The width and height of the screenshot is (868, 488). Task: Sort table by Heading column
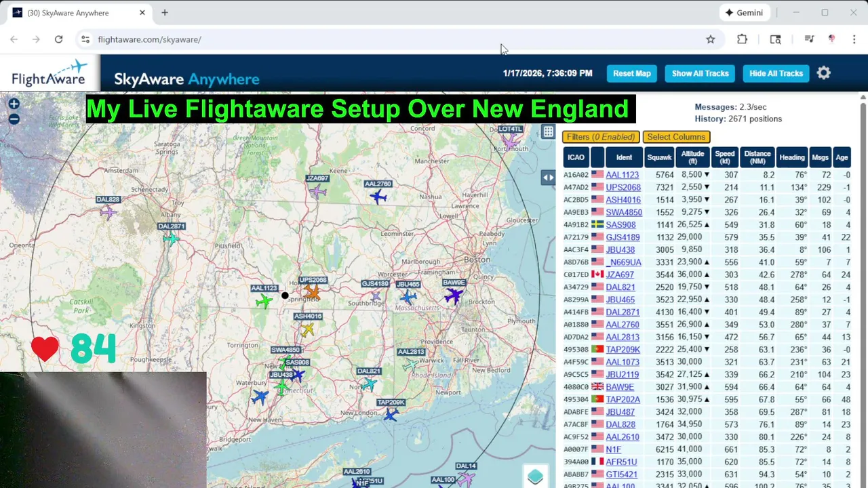[791, 157]
